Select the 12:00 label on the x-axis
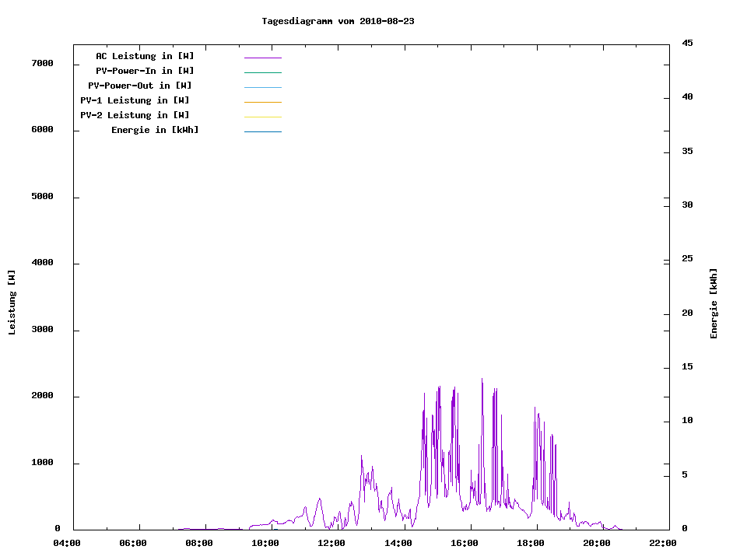The height and width of the screenshot is (560, 747). point(331,543)
